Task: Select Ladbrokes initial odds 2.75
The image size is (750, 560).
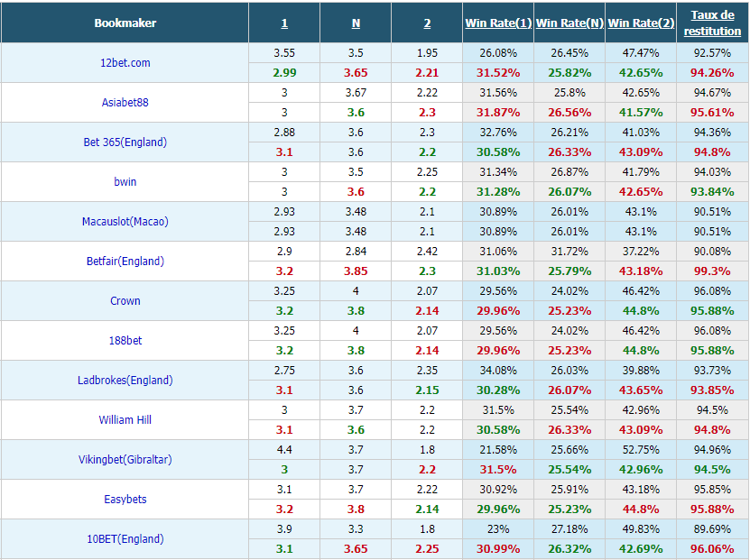Action: [284, 371]
